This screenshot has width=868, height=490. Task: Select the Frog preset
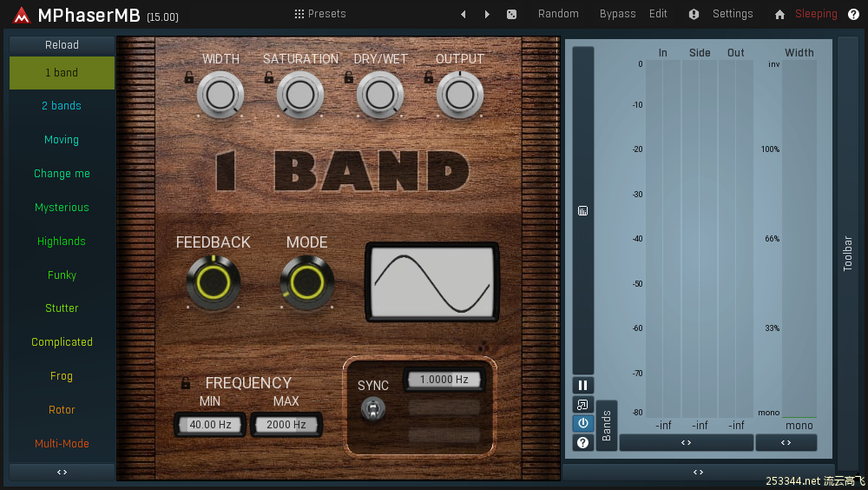coord(62,376)
